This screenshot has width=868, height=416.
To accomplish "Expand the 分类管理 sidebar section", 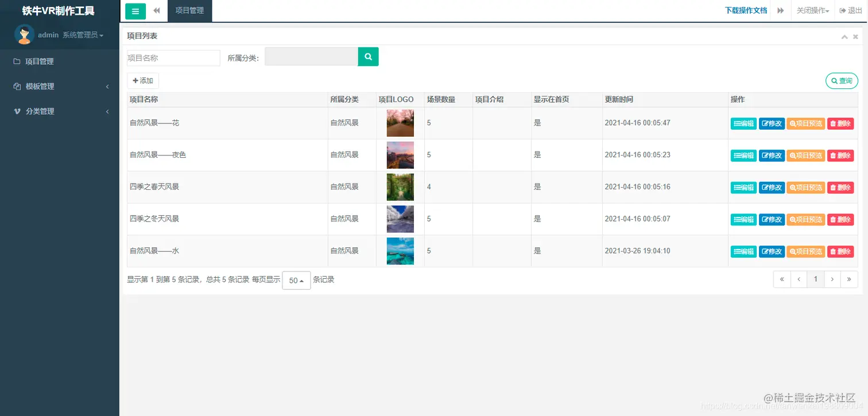I will point(40,111).
